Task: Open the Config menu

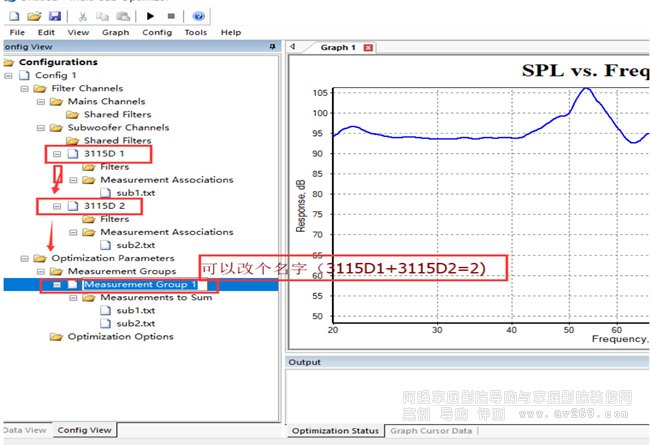Action: click(156, 32)
